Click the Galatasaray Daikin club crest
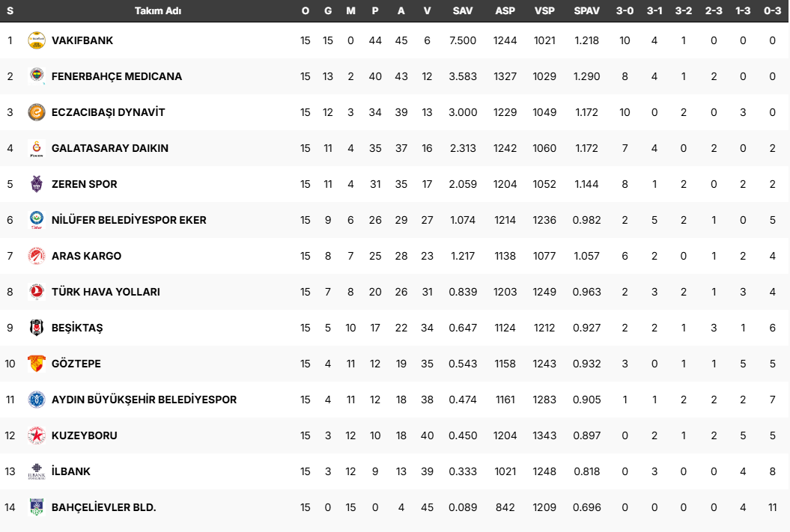Image resolution: width=790 pixels, height=532 pixels. click(x=36, y=148)
